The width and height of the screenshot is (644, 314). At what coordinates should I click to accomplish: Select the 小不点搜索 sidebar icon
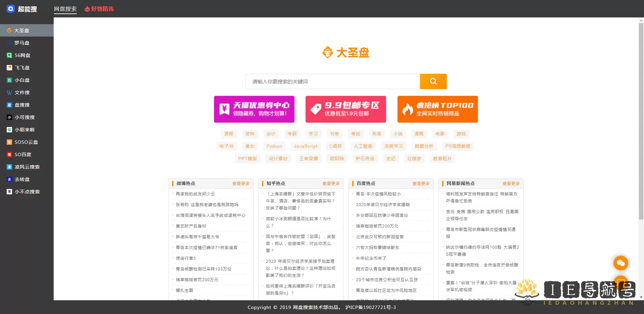(9, 192)
